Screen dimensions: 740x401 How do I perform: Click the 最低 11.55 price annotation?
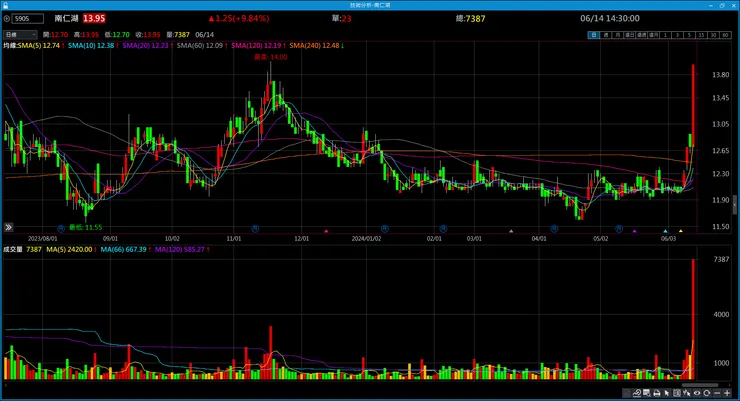click(x=85, y=227)
